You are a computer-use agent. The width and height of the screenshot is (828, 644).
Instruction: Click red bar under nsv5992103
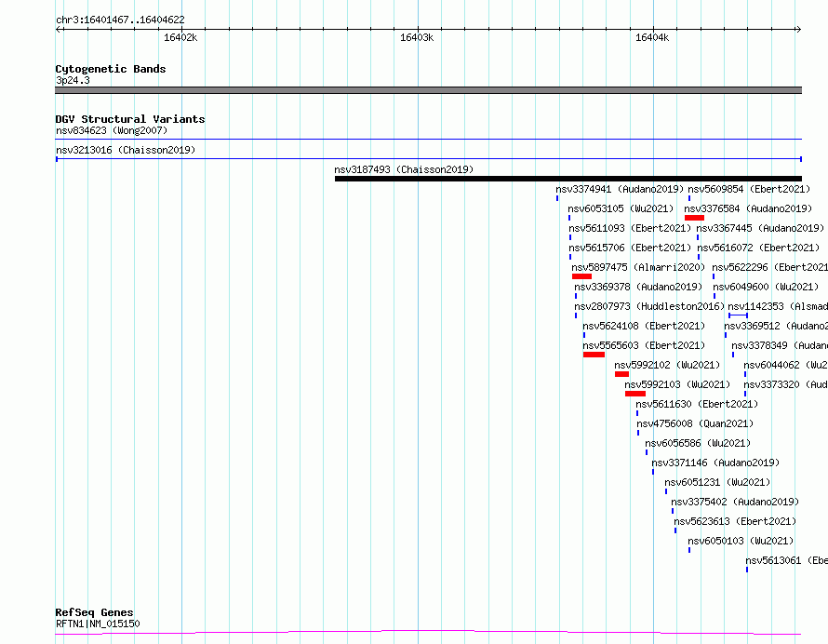(x=635, y=394)
